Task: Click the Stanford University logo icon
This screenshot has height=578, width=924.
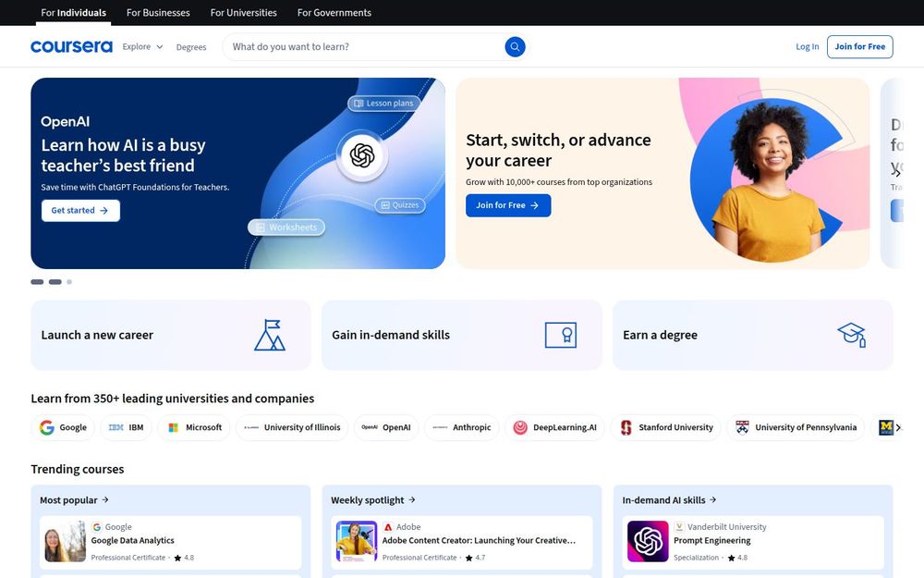Action: (x=626, y=427)
